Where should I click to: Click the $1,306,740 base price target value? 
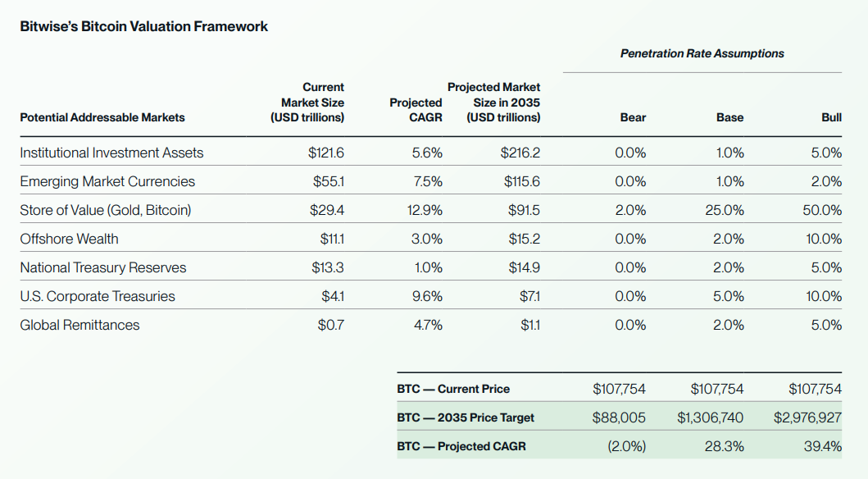(x=710, y=417)
